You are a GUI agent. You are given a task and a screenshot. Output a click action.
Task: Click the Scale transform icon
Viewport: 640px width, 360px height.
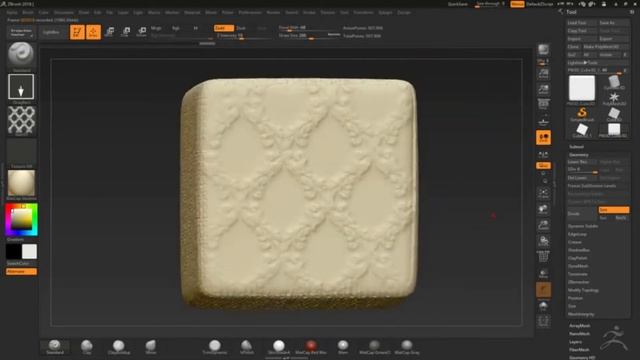[x=125, y=32]
